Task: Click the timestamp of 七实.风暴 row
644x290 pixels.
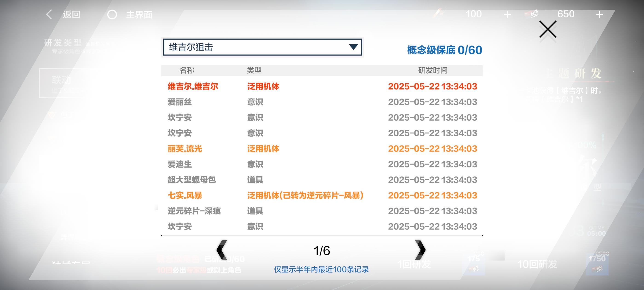Action: pyautogui.click(x=432, y=195)
